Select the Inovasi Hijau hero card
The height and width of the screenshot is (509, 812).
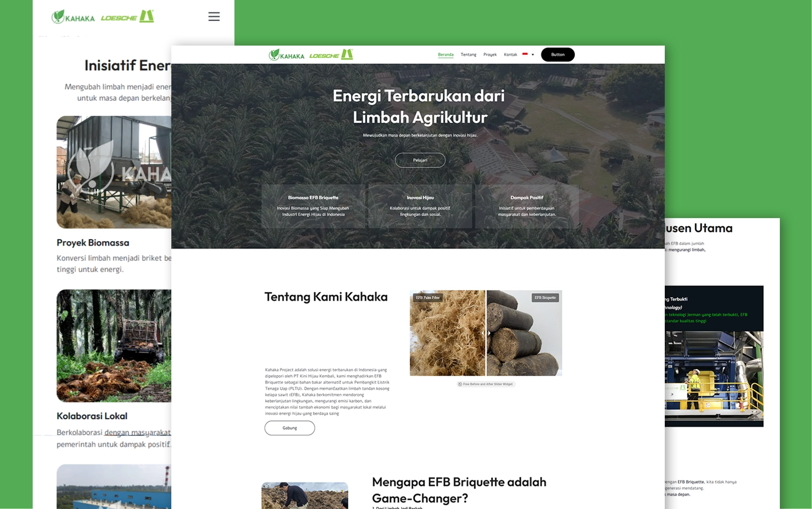click(x=420, y=206)
